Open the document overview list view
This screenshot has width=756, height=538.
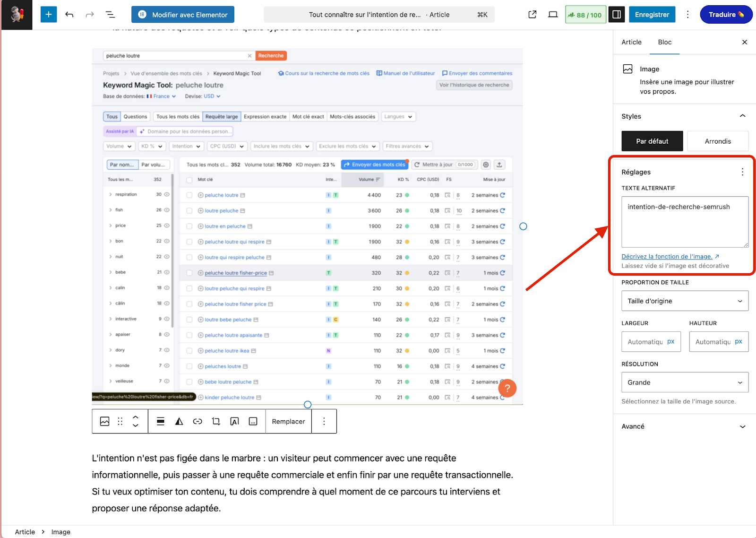(110, 15)
